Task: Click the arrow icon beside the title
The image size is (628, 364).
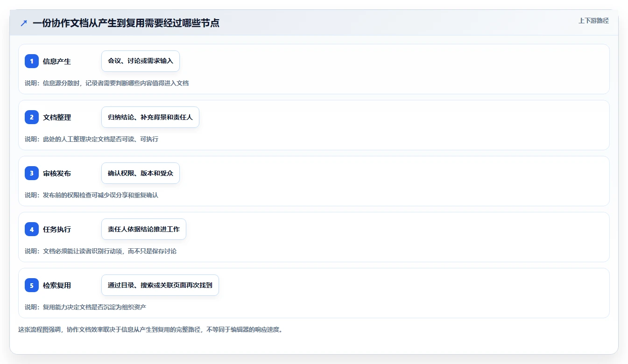Action: coord(24,23)
